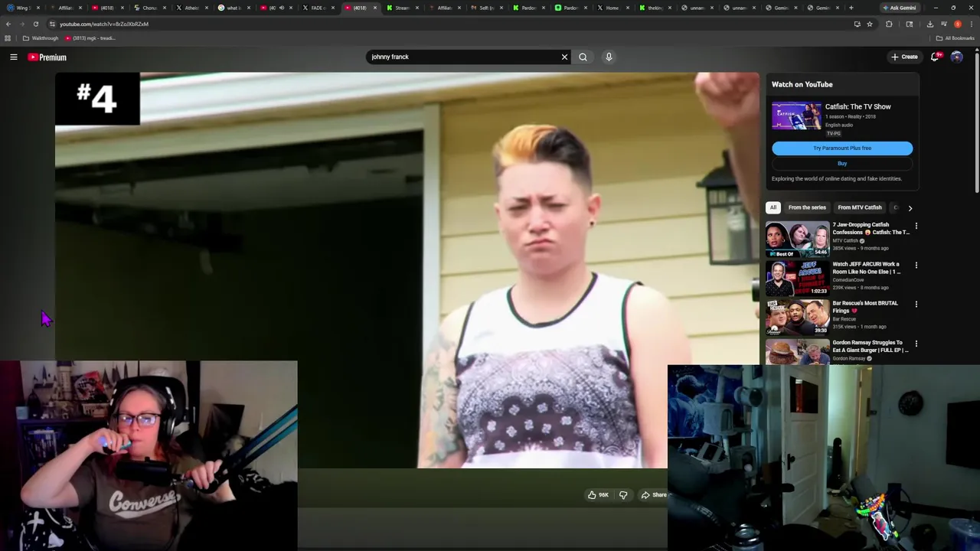Open Gordon Ramsay Giant Burger thumbnail

pyautogui.click(x=797, y=352)
